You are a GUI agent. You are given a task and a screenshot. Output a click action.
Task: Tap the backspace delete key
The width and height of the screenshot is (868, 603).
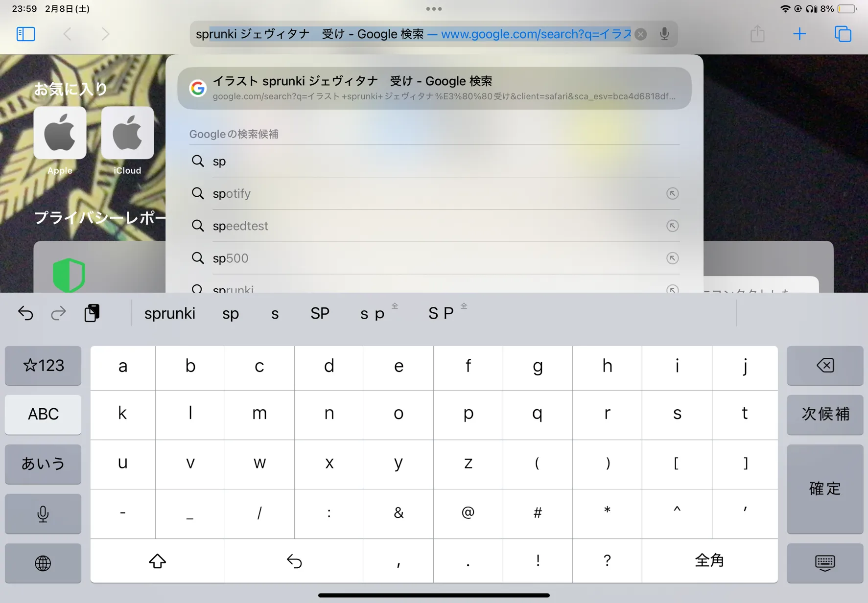(x=825, y=366)
